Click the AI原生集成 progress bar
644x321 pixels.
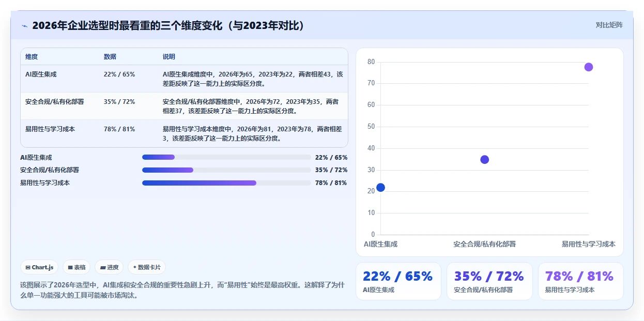tap(226, 157)
